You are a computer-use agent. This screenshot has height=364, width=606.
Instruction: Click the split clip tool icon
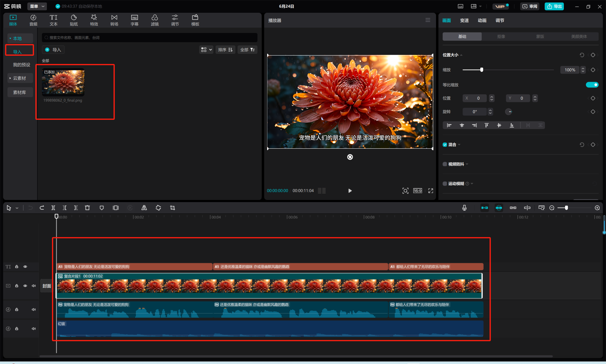tap(53, 208)
